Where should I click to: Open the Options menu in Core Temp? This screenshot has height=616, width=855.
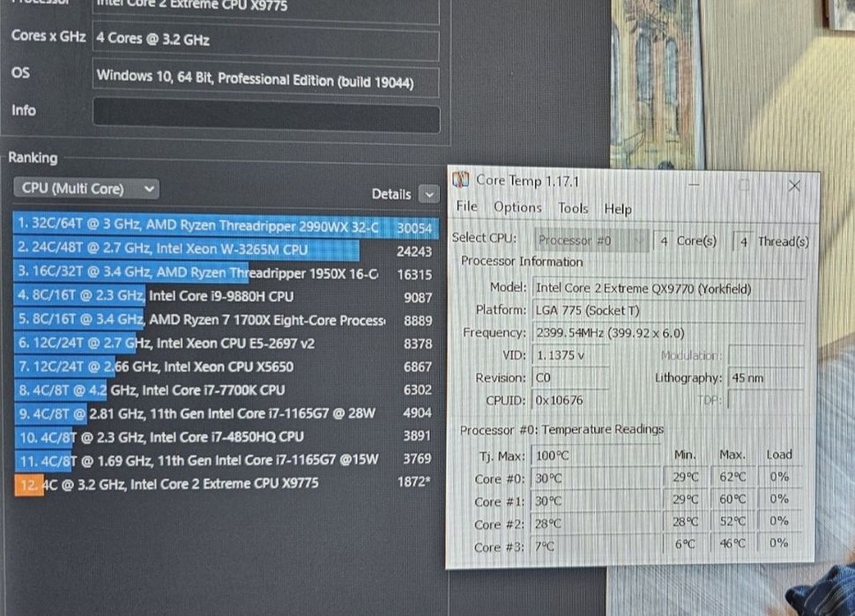(517, 207)
